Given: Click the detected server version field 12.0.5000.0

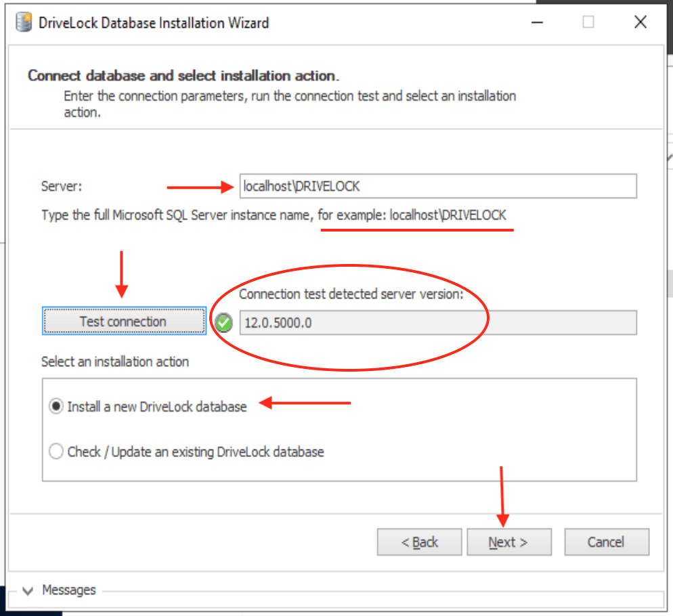Looking at the screenshot, I should click(437, 323).
